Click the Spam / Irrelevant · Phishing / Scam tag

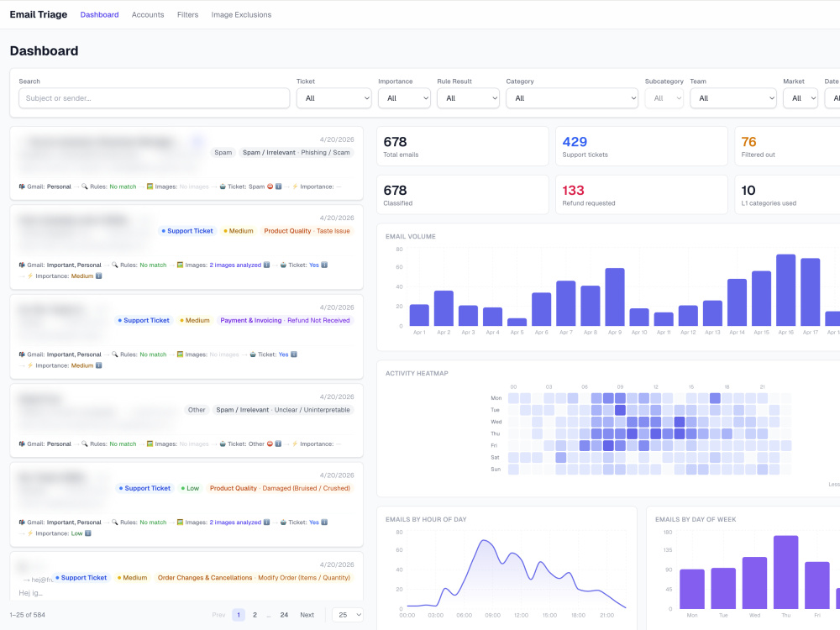[x=297, y=153]
